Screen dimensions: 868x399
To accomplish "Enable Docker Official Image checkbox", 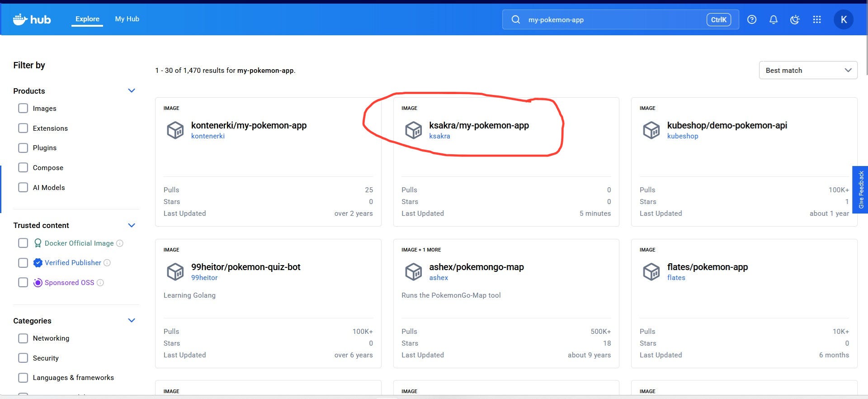I will (x=23, y=243).
